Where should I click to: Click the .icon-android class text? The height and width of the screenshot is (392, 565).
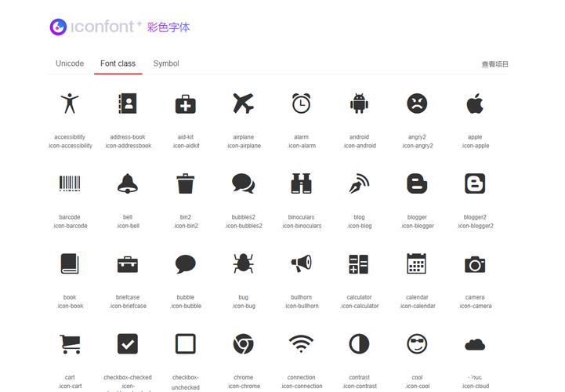coord(359,146)
